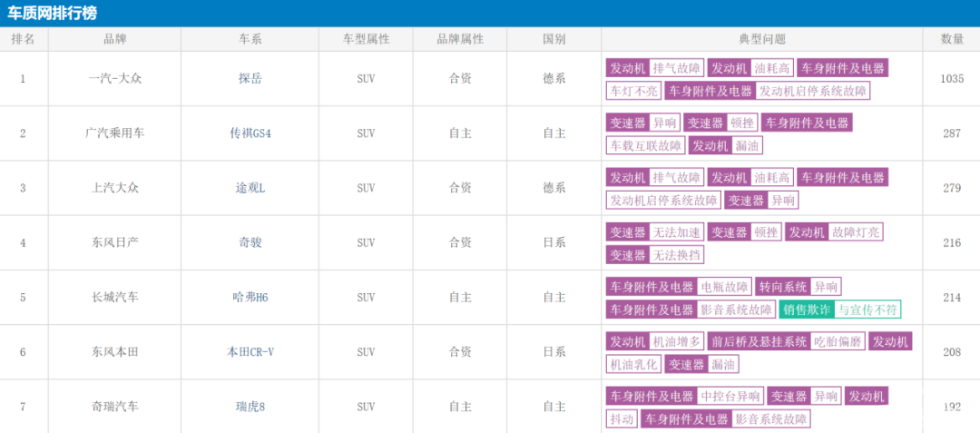Click the count 216 for 奇骏
The width and height of the screenshot is (980, 433).
click(952, 242)
